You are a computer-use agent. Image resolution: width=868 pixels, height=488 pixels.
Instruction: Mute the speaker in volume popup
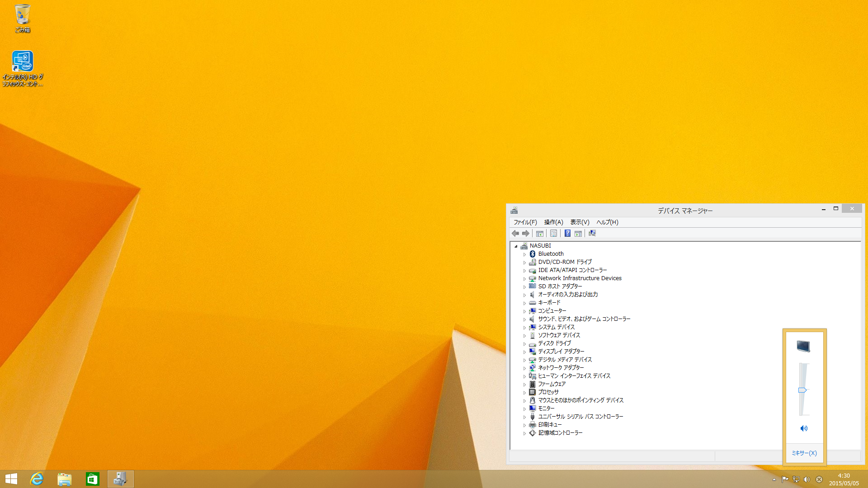(804, 428)
